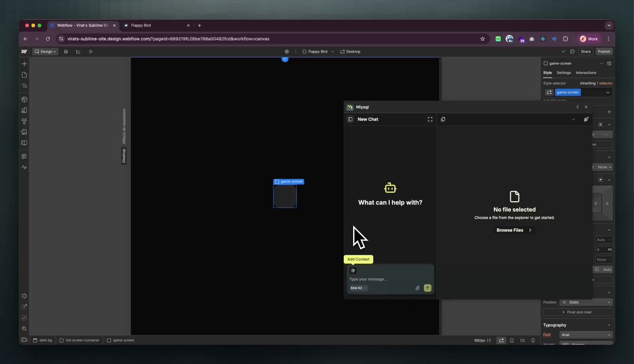Select the Webflow browser tab
Viewport: 634px width, 364px height.
(82, 25)
